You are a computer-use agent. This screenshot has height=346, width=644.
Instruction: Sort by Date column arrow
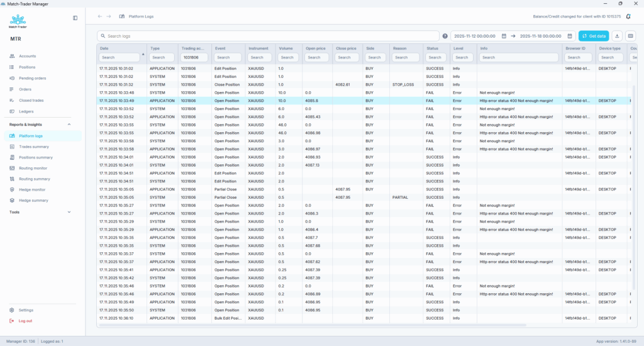(x=143, y=55)
